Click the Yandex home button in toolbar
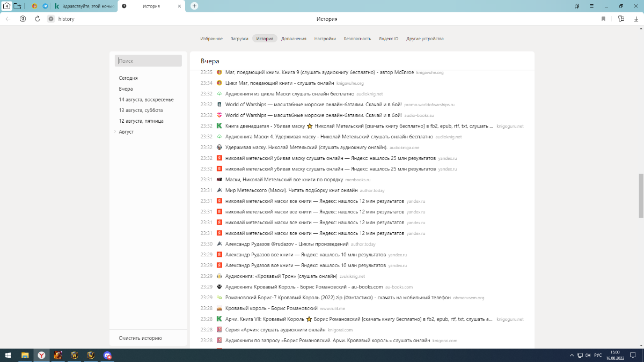The height and width of the screenshot is (362, 644). 23,19
